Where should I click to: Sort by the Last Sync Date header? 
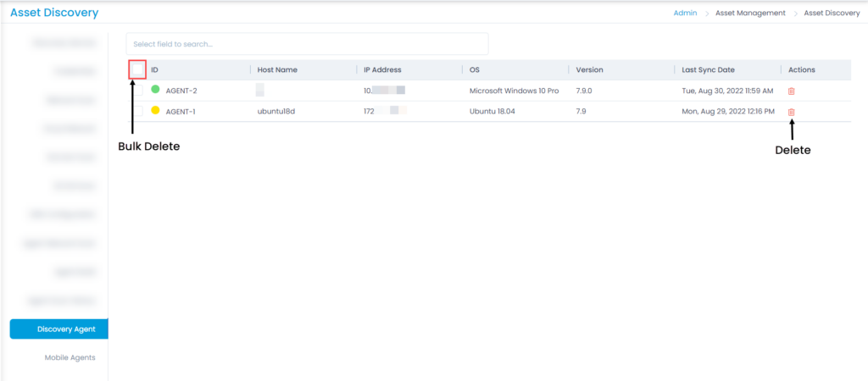709,69
